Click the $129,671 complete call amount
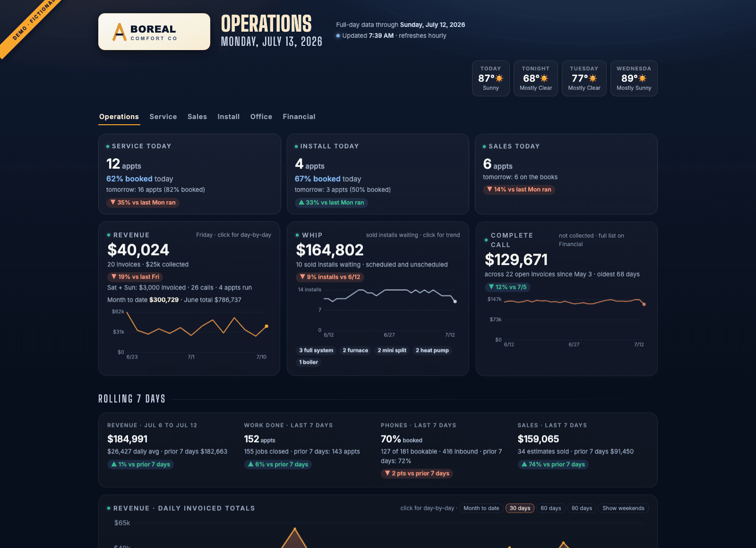Screen dimensions: 756x548 (516, 260)
